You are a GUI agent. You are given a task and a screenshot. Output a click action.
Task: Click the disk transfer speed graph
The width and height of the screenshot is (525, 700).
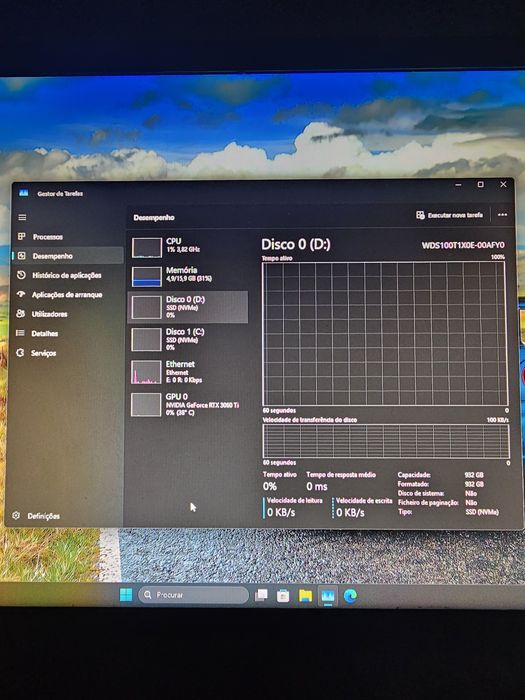click(x=386, y=441)
